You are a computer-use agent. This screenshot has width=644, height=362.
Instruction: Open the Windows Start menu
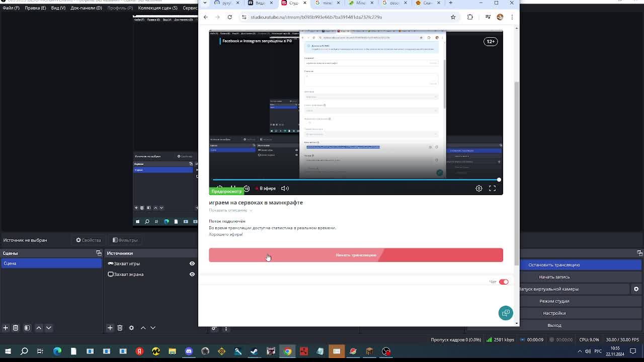(x=8, y=351)
